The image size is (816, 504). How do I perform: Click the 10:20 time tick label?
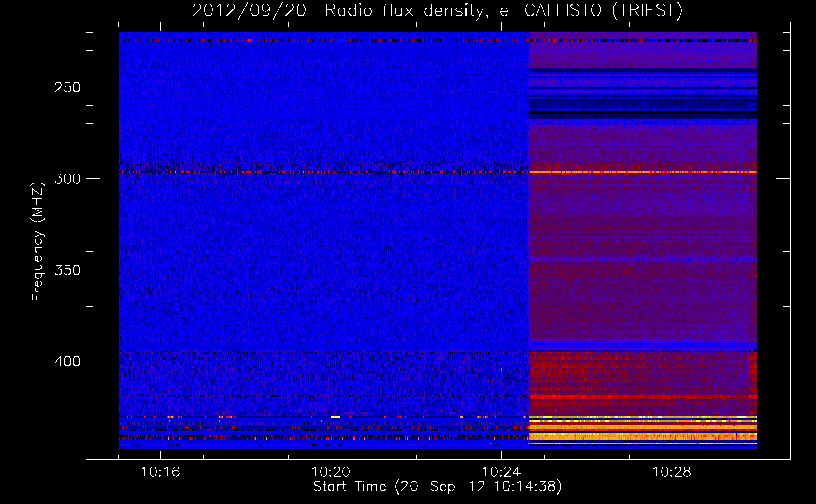pyautogui.click(x=331, y=472)
